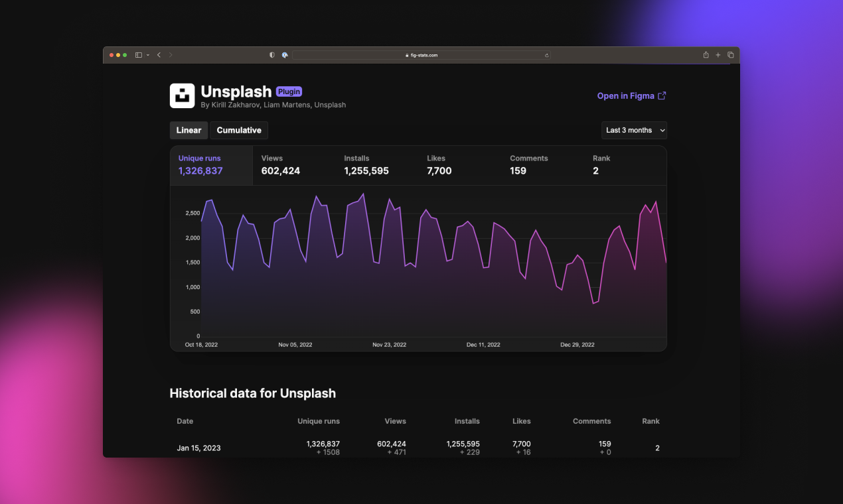Click the Comments table column header
The image size is (843, 504).
pos(592,421)
